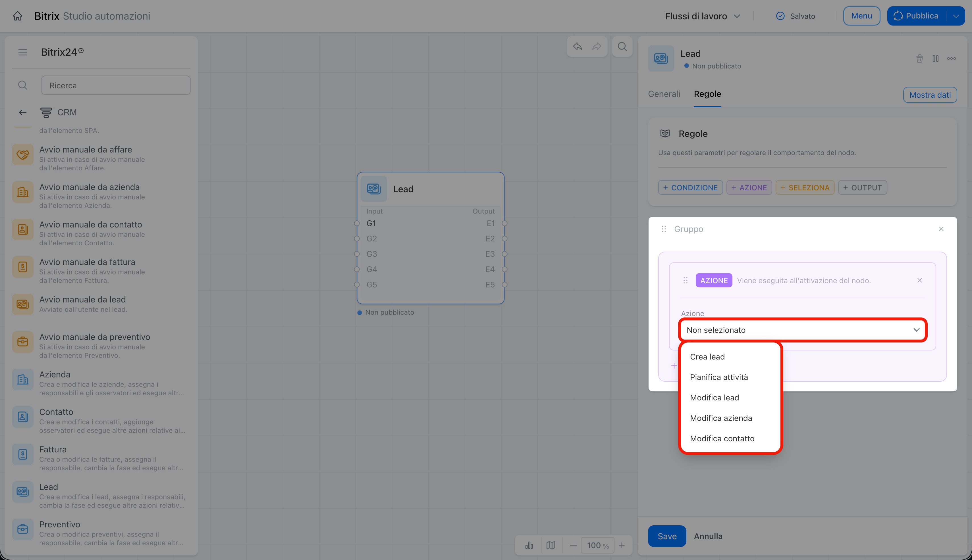Image resolution: width=972 pixels, height=560 pixels.
Task: Open the statistics chart icon
Action: (x=529, y=546)
